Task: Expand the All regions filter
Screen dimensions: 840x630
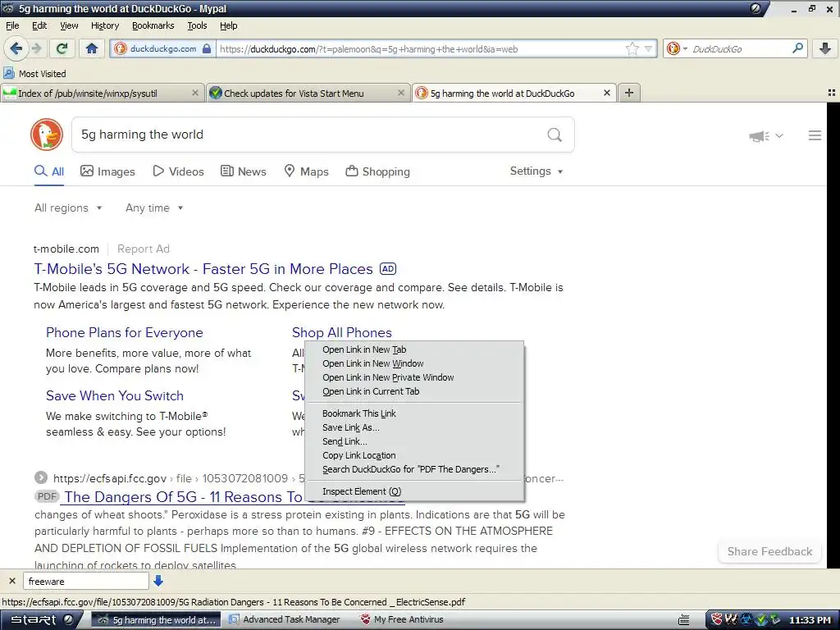Action: coord(68,208)
